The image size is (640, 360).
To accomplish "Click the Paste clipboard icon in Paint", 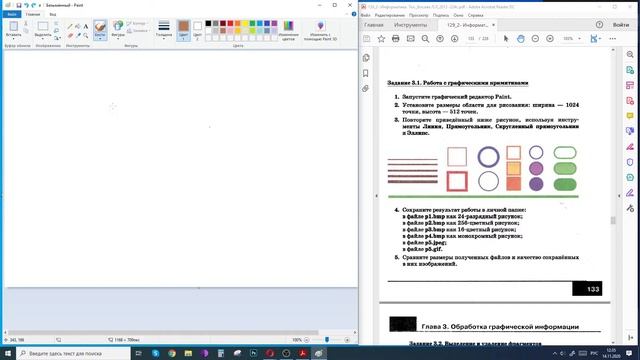I will pos(13,26).
